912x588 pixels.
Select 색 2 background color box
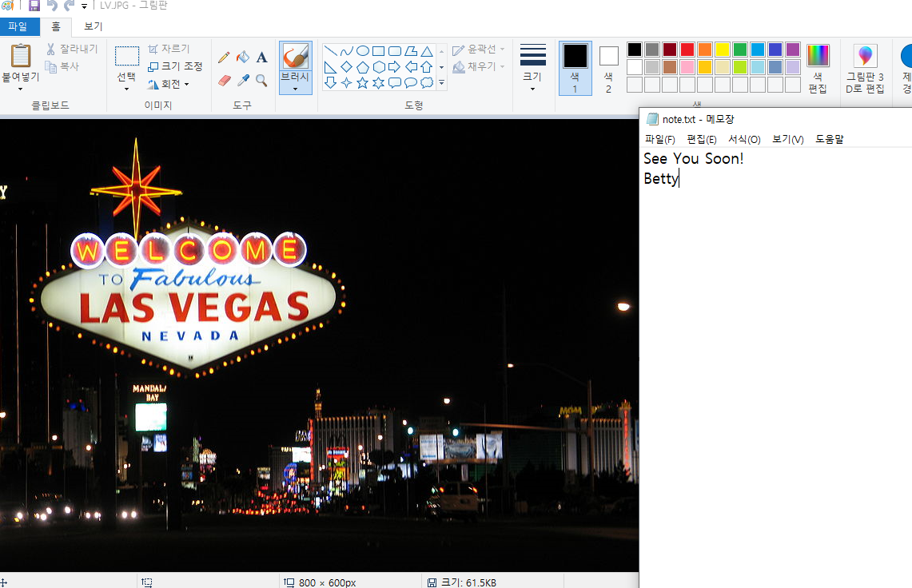608,68
